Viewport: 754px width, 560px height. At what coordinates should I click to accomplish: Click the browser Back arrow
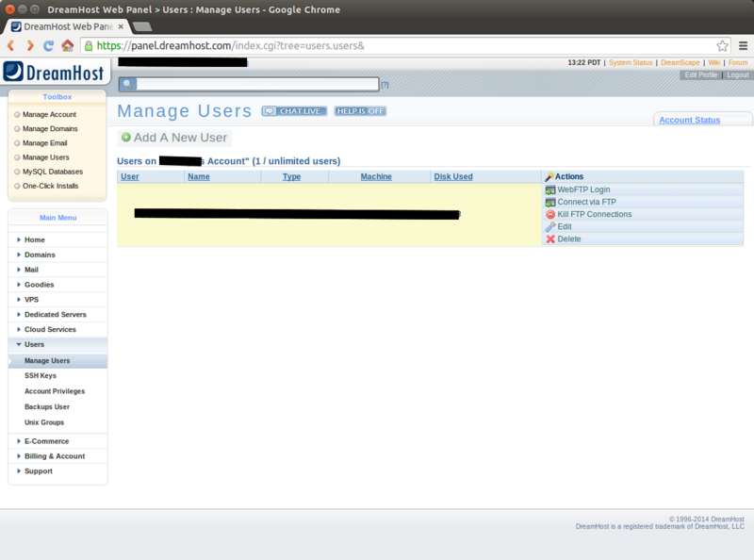pos(11,45)
